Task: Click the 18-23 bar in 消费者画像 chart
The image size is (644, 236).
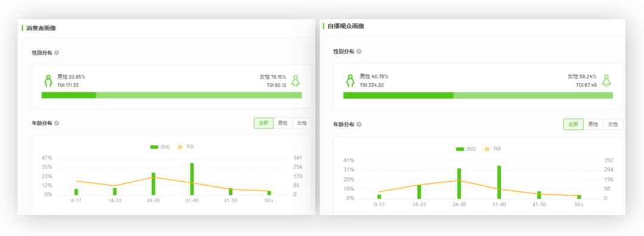Action: (x=114, y=192)
